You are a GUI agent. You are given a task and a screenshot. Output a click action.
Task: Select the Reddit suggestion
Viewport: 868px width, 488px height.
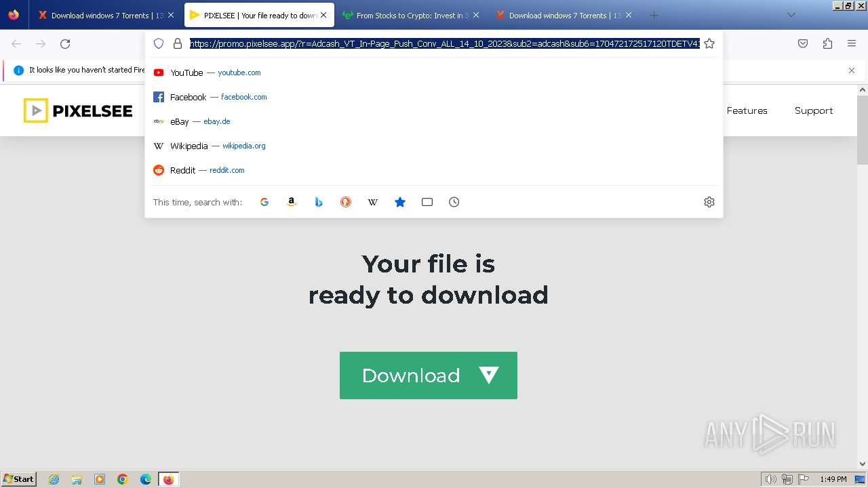(x=434, y=170)
